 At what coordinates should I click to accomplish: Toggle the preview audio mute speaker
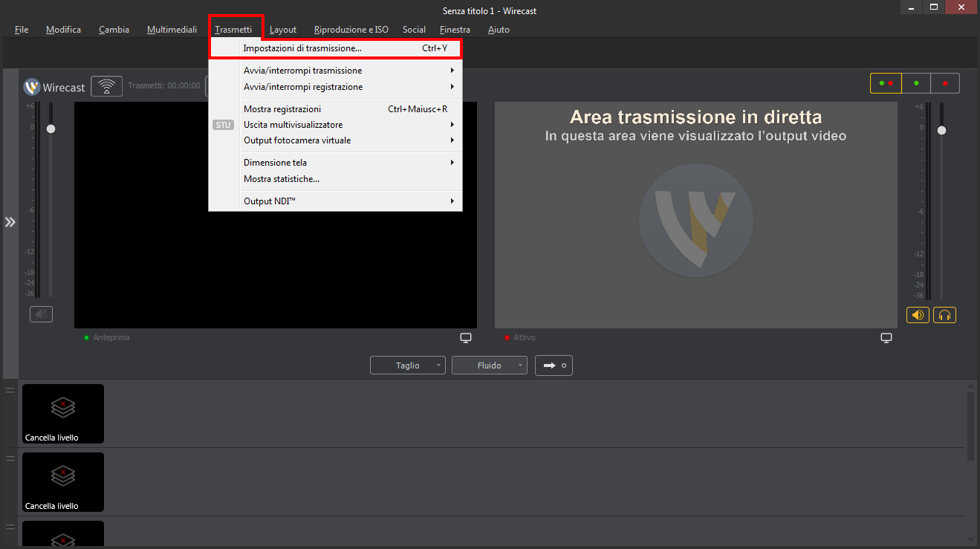coord(42,314)
